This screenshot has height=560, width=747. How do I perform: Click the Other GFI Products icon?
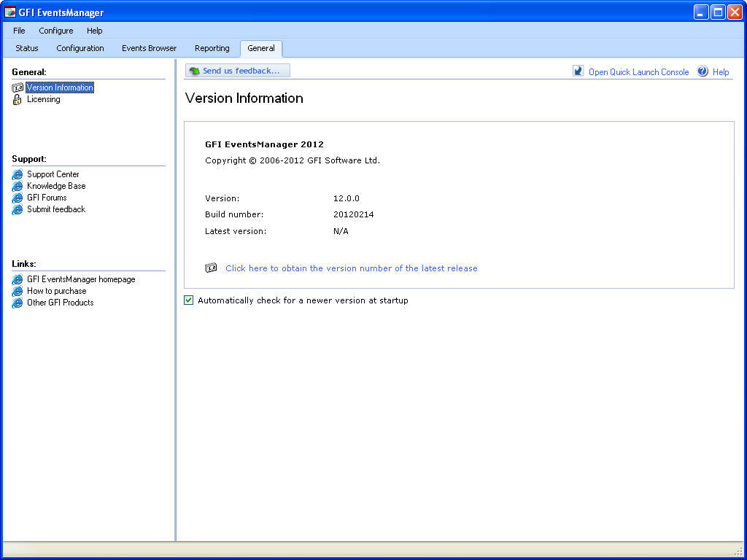click(x=18, y=303)
